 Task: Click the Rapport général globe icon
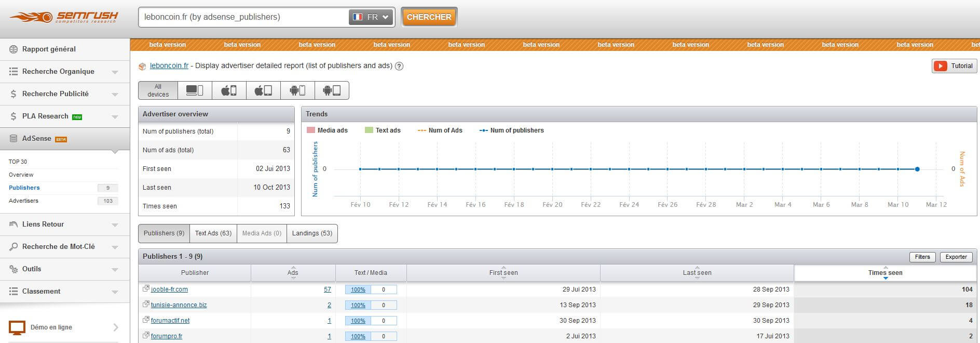(x=13, y=49)
